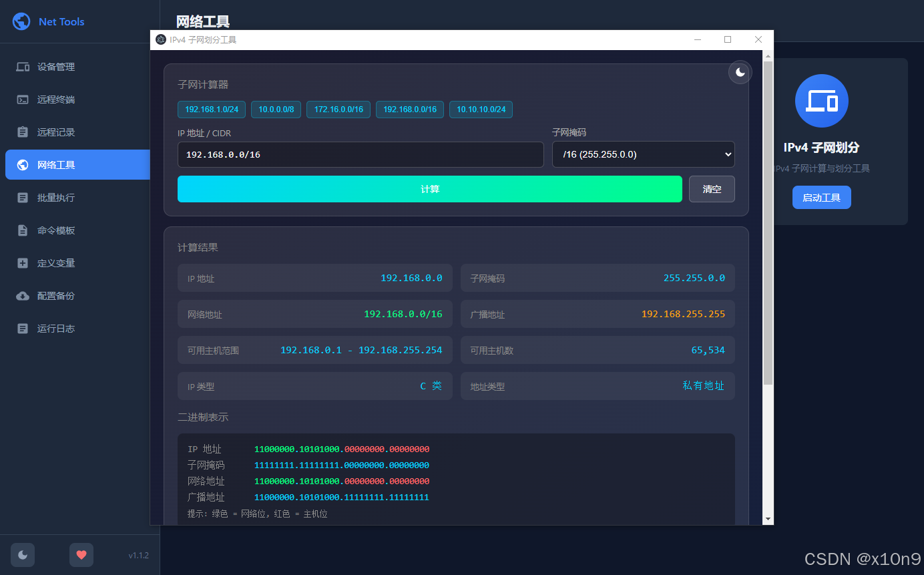Choose preset 10.10.10.0/24
Screen dimensions: 924x575
coord(481,110)
